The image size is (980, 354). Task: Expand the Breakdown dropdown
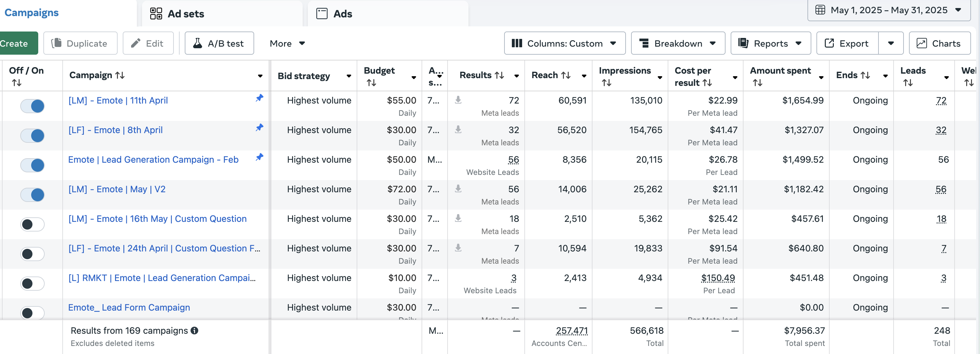678,43
